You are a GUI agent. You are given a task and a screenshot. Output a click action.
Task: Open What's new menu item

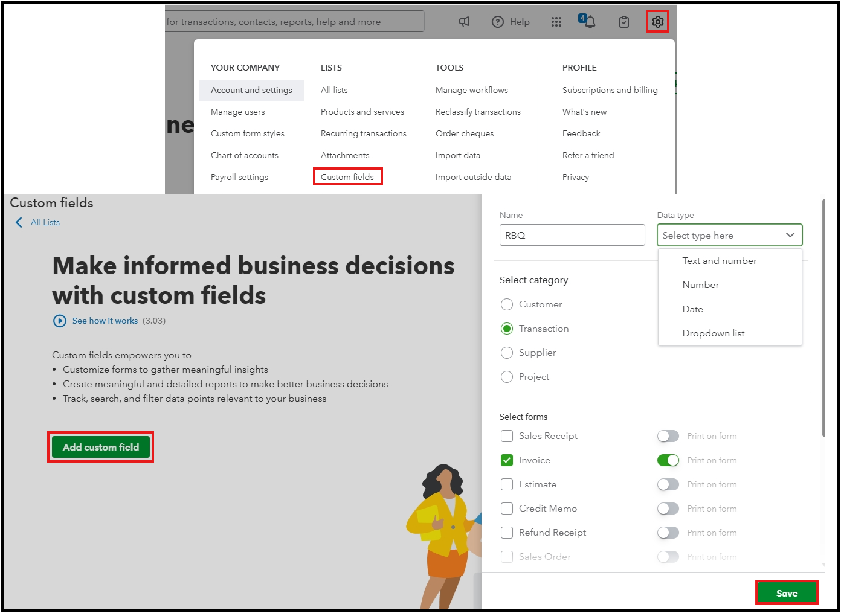click(584, 112)
